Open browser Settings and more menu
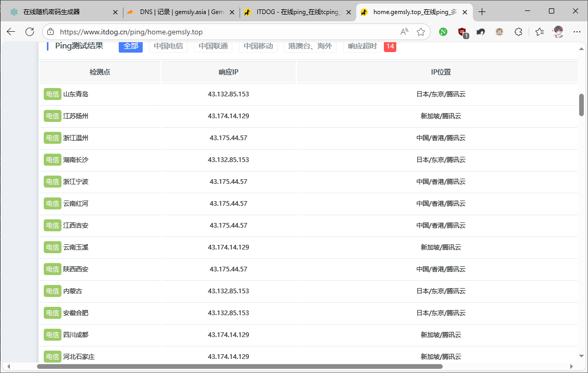Viewport: 588px width, 373px height. coord(577,32)
